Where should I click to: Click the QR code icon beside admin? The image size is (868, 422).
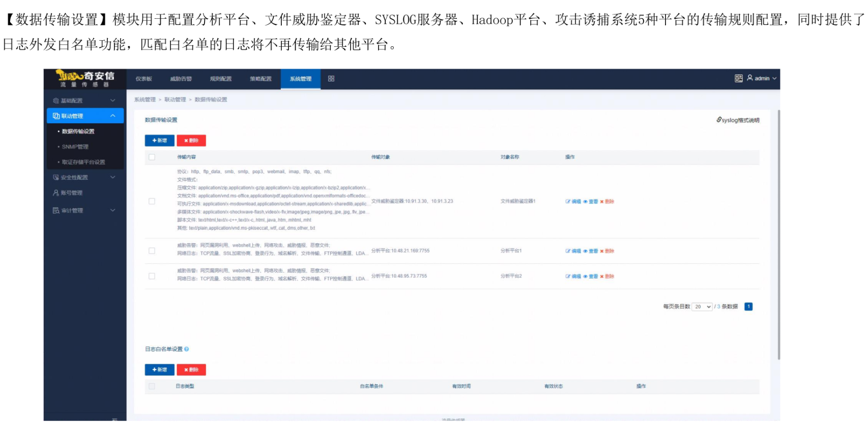tap(738, 78)
